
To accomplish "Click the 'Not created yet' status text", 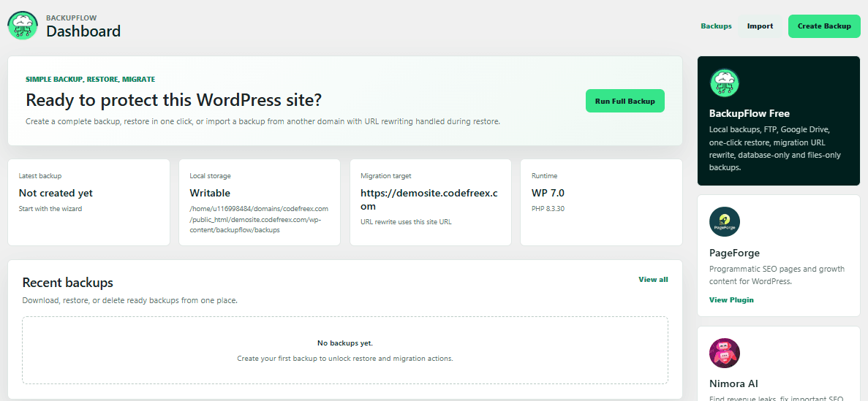I will tap(56, 193).
